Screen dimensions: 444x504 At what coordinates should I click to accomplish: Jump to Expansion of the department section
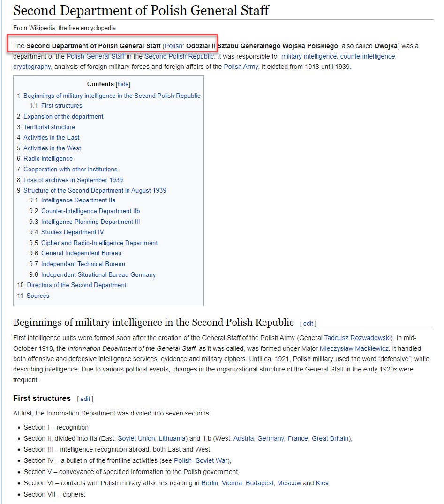[x=63, y=116]
